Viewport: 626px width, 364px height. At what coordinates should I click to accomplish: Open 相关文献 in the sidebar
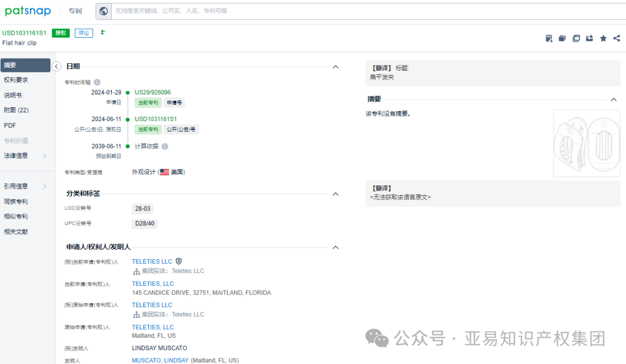click(x=16, y=232)
